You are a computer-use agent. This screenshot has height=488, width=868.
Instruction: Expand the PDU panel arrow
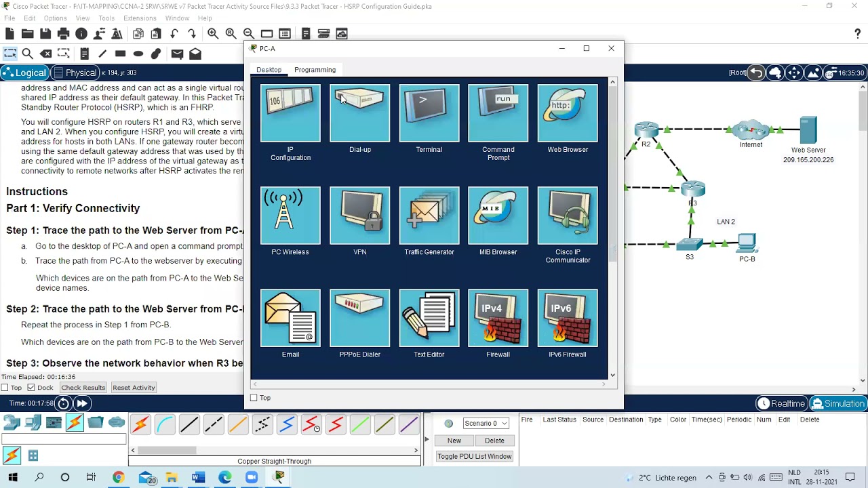tap(427, 439)
